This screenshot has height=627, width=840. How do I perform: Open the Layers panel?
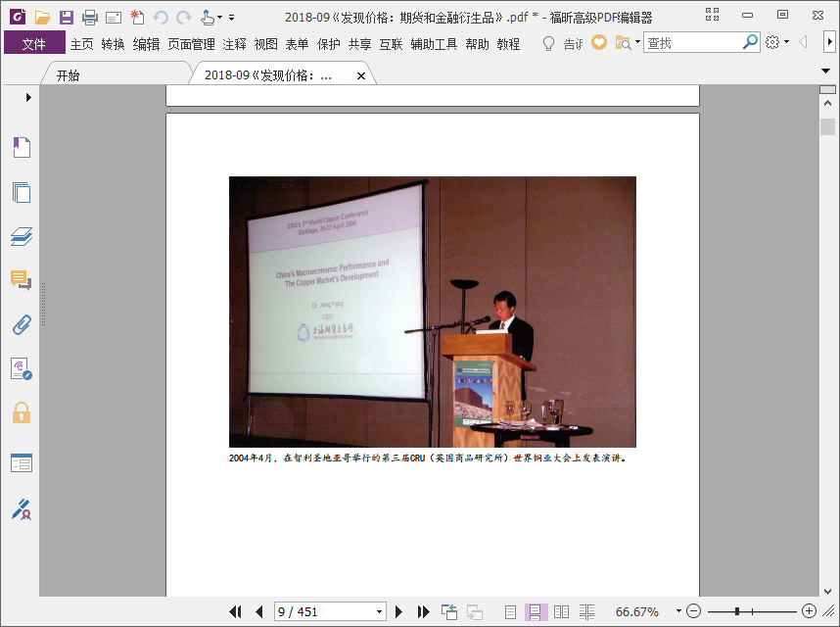(22, 236)
